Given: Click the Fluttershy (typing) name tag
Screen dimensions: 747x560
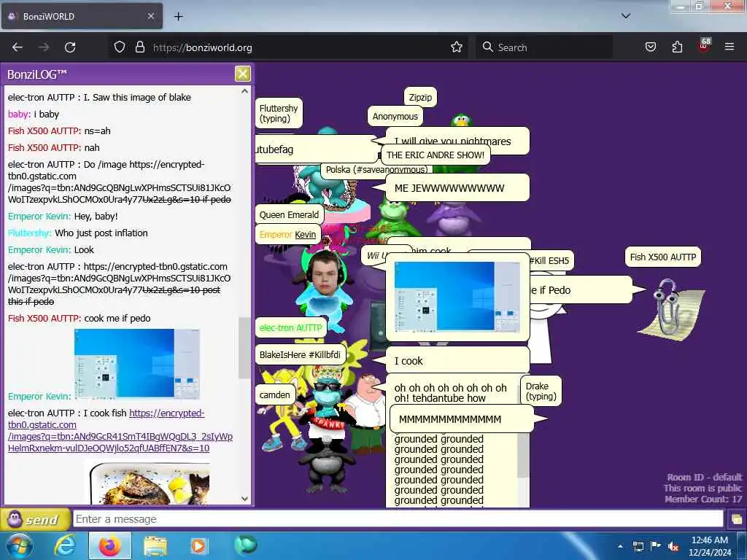Looking at the screenshot, I should click(x=279, y=113).
